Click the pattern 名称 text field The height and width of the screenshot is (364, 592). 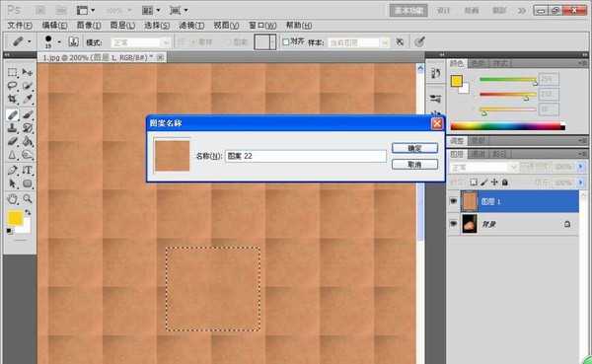click(306, 156)
